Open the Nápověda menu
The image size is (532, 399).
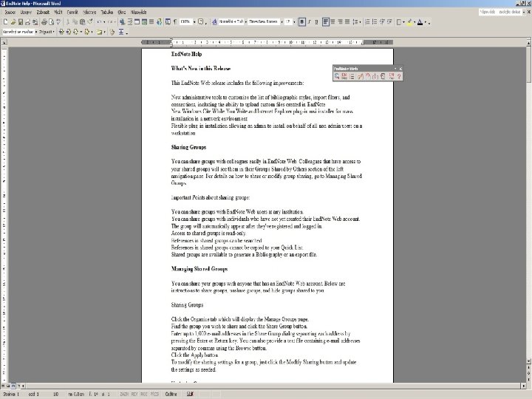point(138,13)
